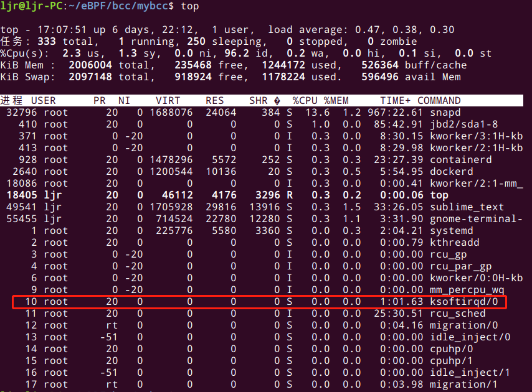Click the USER column header
This screenshot has width=532, height=392.
tap(44, 101)
